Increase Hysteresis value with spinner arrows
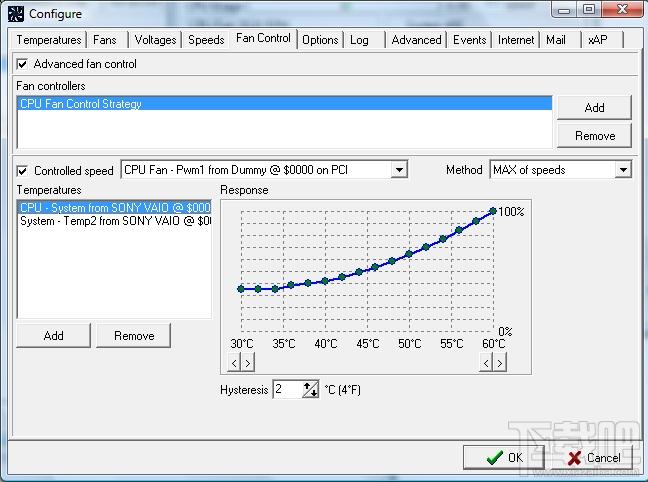The width and height of the screenshot is (648, 482). (x=307, y=386)
